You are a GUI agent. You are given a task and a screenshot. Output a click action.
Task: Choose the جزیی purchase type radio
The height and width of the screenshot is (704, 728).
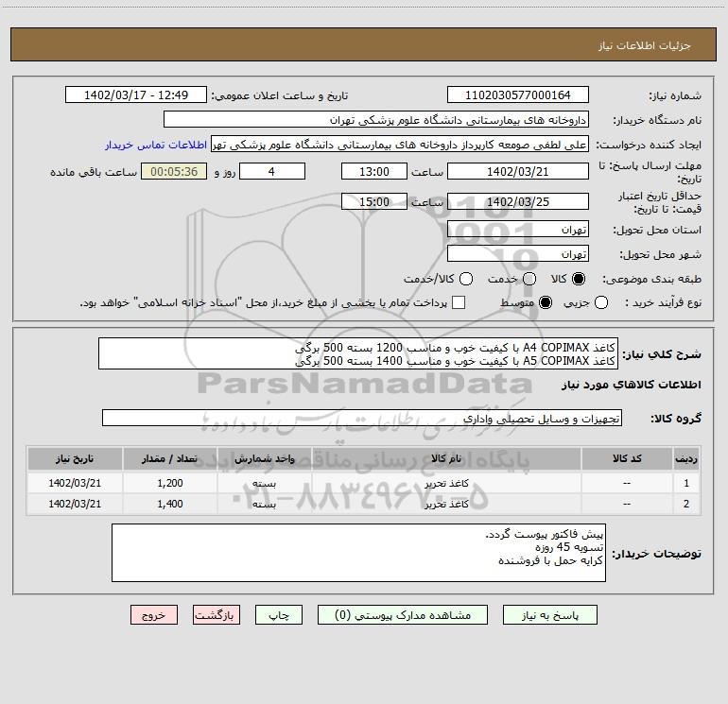[x=601, y=302]
